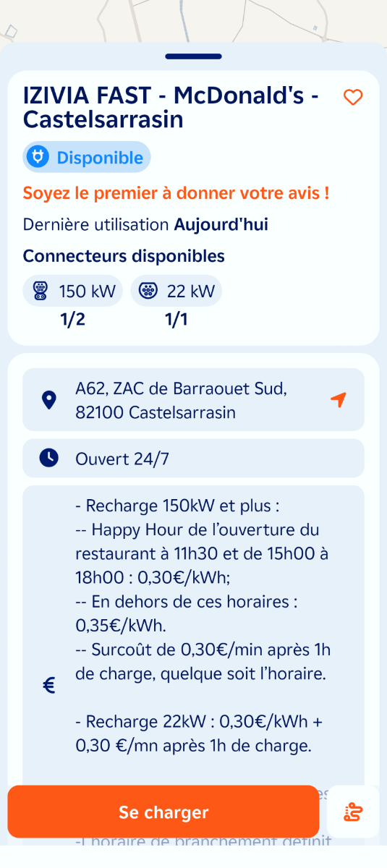Tap the clock icon beside Ouvert 24/7
Screen dimensions: 387x868
click(48, 458)
